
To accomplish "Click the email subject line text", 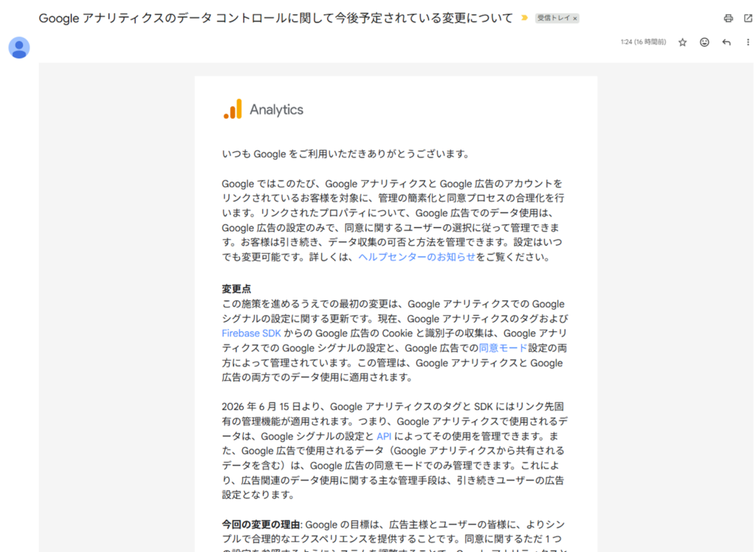I will (x=275, y=18).
